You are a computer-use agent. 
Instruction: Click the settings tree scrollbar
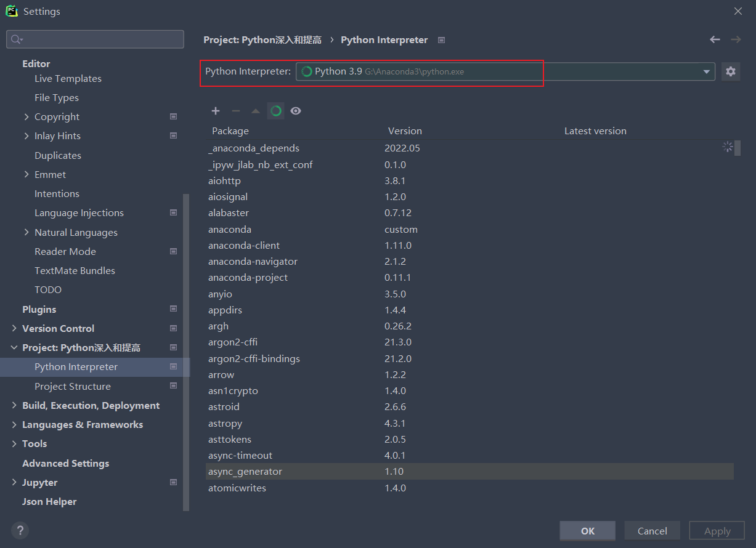tap(187, 352)
